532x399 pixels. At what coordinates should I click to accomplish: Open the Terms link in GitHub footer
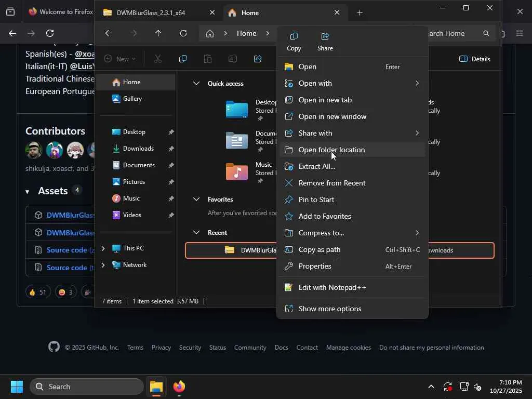coord(135,348)
